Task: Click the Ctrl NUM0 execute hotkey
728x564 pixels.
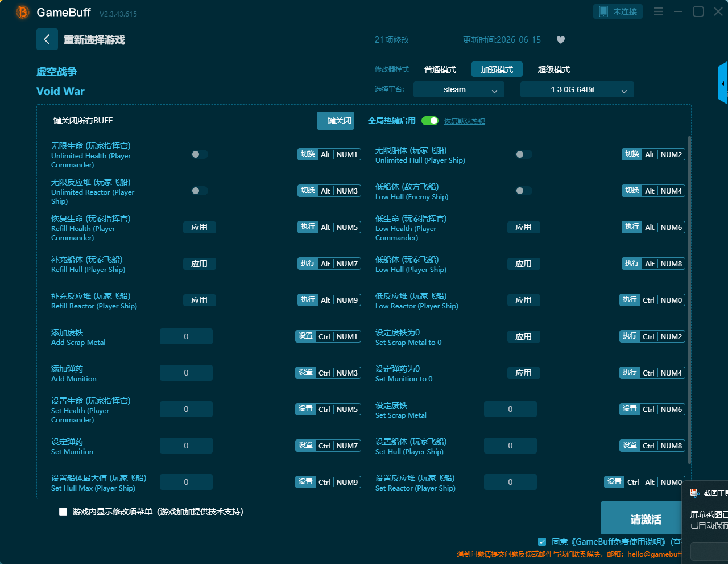Action: (x=652, y=300)
